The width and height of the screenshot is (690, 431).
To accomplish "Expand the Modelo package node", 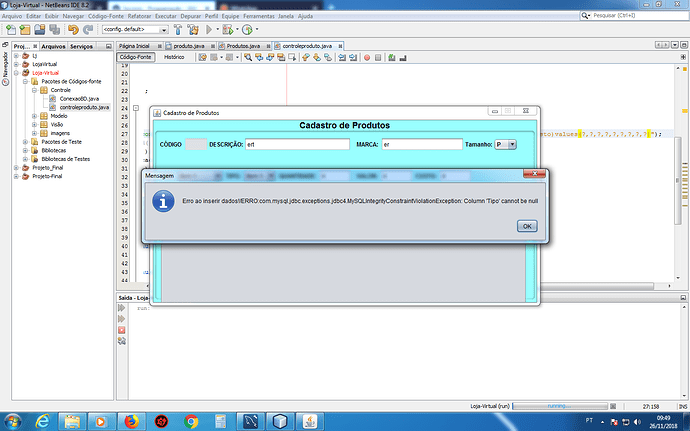I will (34, 116).
